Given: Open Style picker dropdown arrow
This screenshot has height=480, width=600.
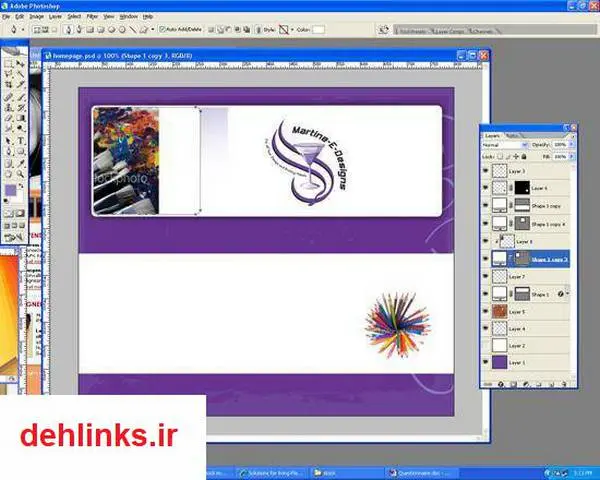Looking at the screenshot, I should click(x=292, y=29).
